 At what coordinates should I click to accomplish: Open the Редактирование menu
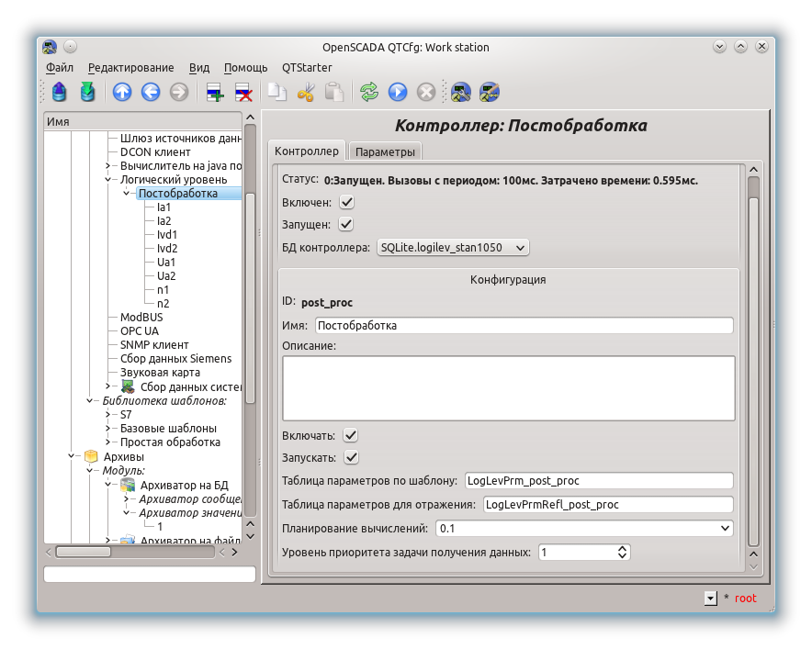pyautogui.click(x=130, y=67)
